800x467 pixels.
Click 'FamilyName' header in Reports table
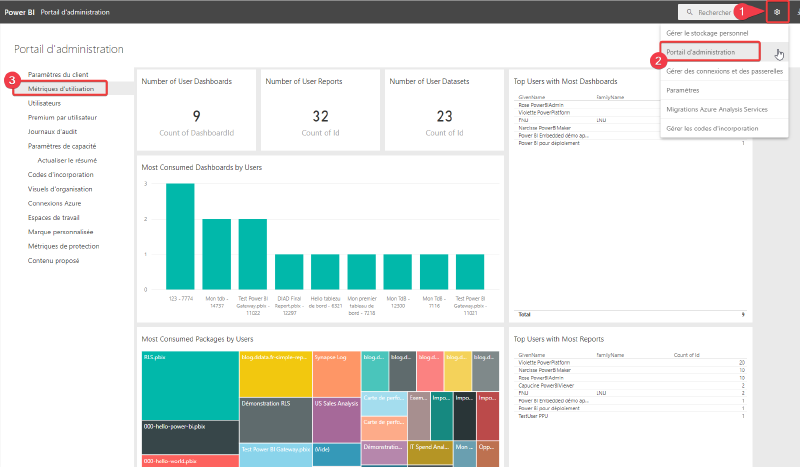point(610,355)
